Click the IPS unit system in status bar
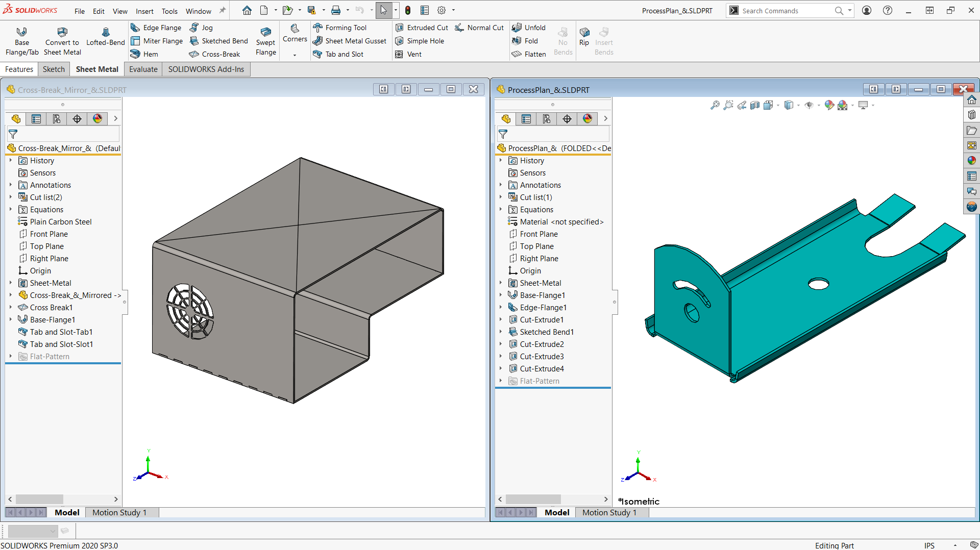 click(929, 545)
